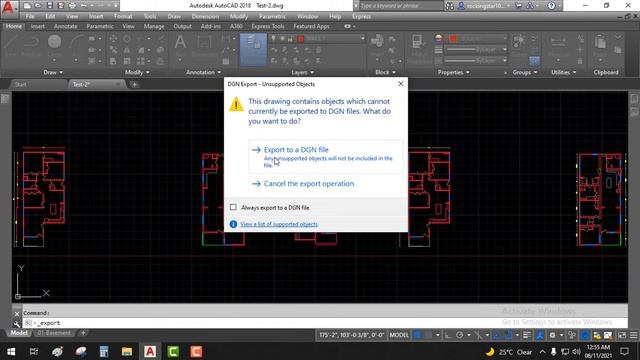Select the Dimension tool in Annotation panel
This screenshot has height=360, width=640.
point(204,45)
